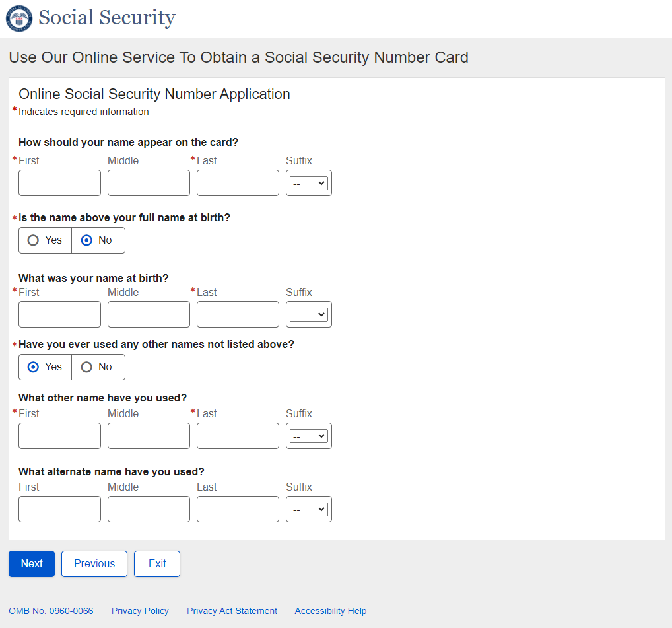Expand Suffix dropdown for alternate name
Viewport: 672px width, 628px height.
click(x=309, y=510)
